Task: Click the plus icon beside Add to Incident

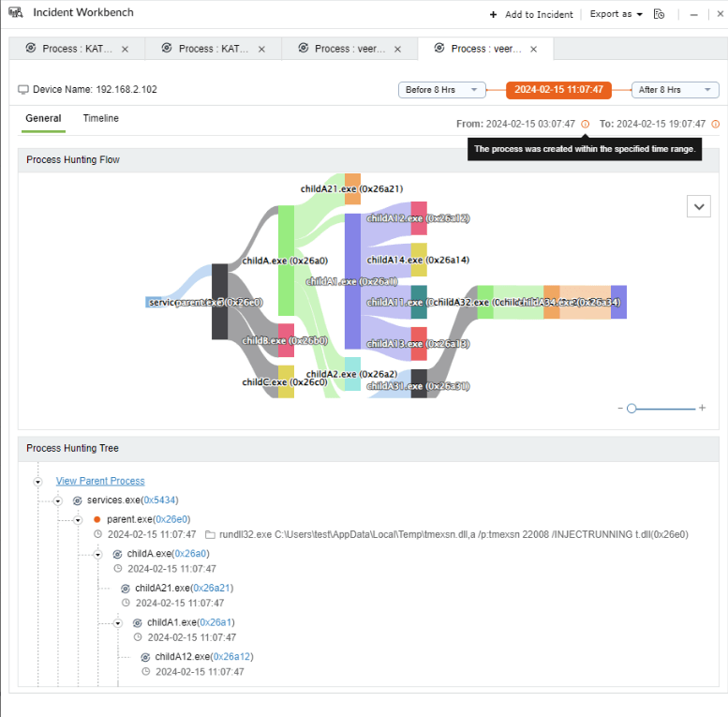Action: point(493,15)
